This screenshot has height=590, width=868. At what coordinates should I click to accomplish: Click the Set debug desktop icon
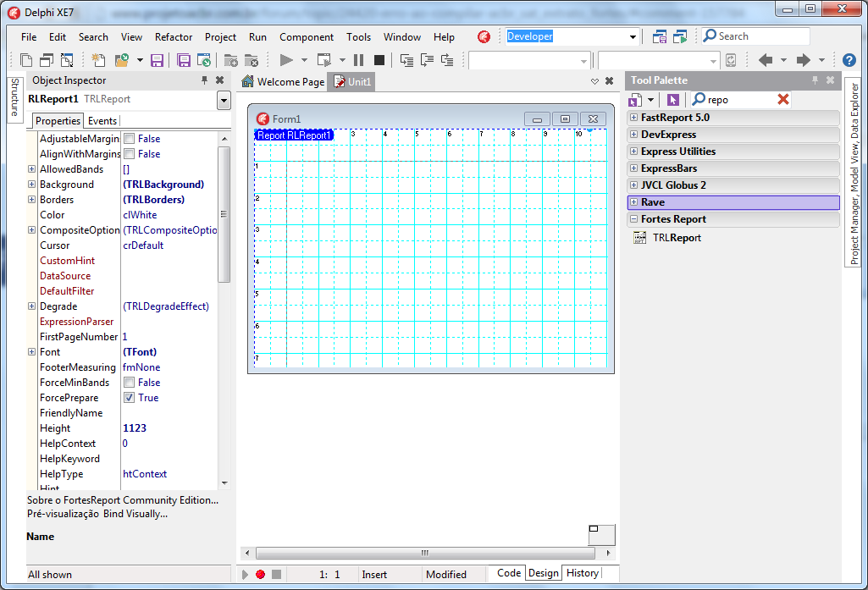click(x=680, y=36)
